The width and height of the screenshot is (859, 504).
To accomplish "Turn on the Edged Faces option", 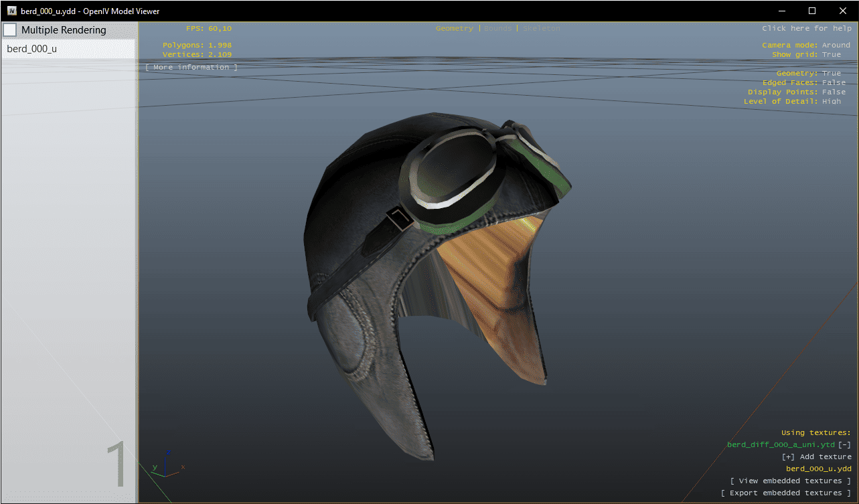I will tap(803, 83).
